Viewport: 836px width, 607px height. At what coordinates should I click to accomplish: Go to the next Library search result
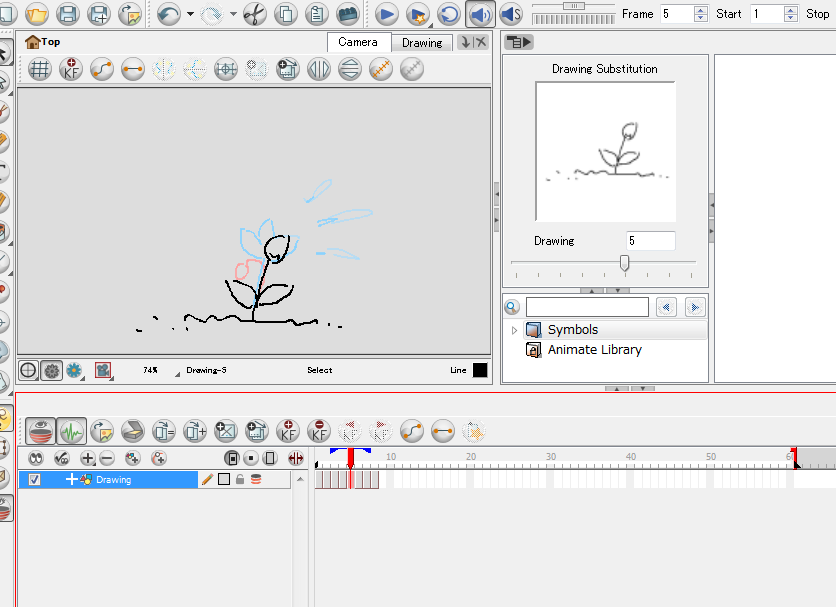[x=695, y=307]
